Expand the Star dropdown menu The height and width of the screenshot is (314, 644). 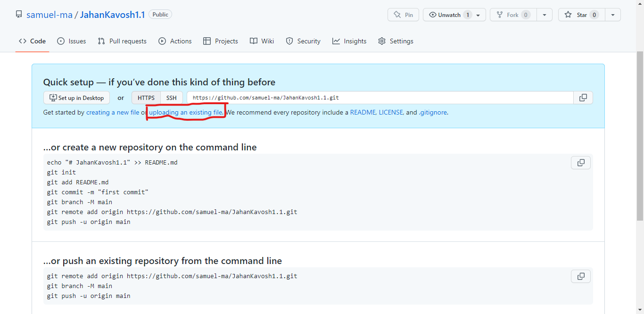click(613, 15)
